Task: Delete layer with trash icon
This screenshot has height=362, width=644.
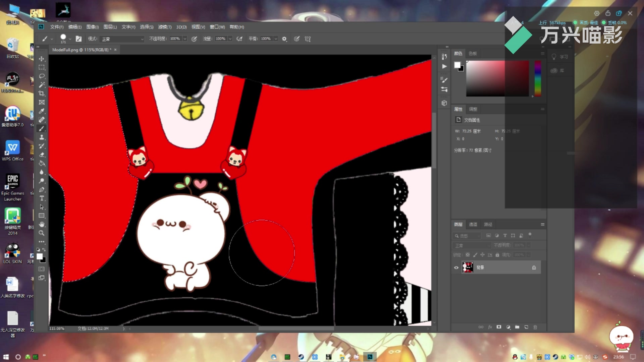Action: 535,327
